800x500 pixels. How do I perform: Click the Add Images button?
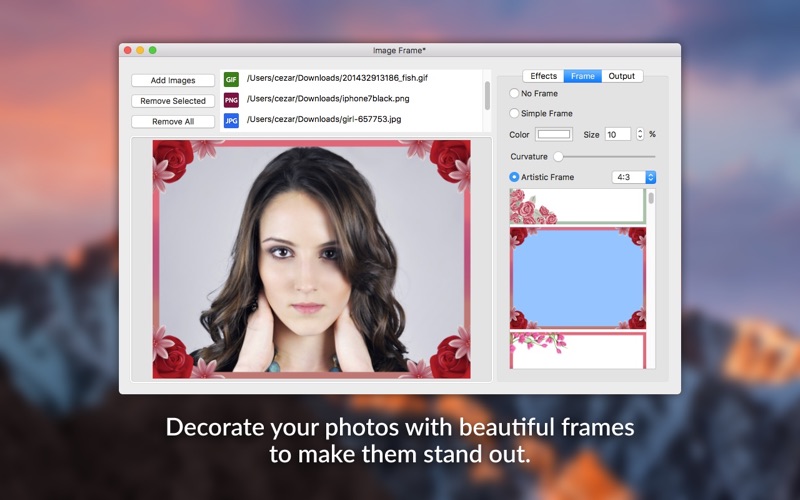coord(173,80)
